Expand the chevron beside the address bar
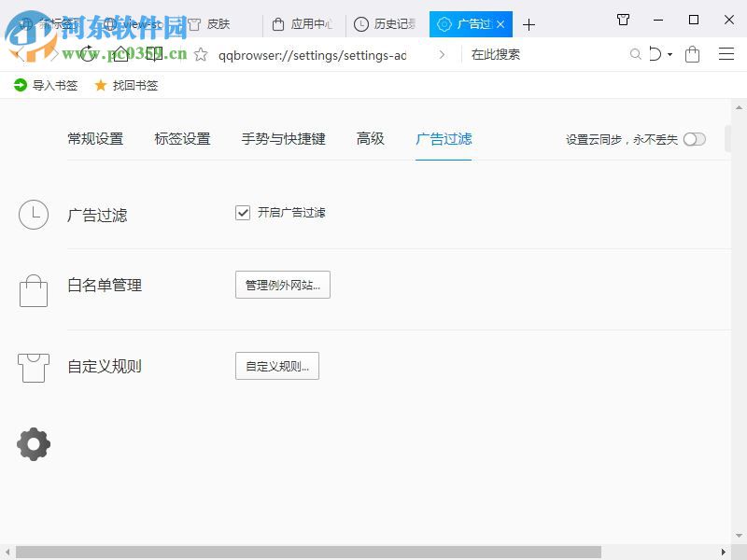 (442, 54)
